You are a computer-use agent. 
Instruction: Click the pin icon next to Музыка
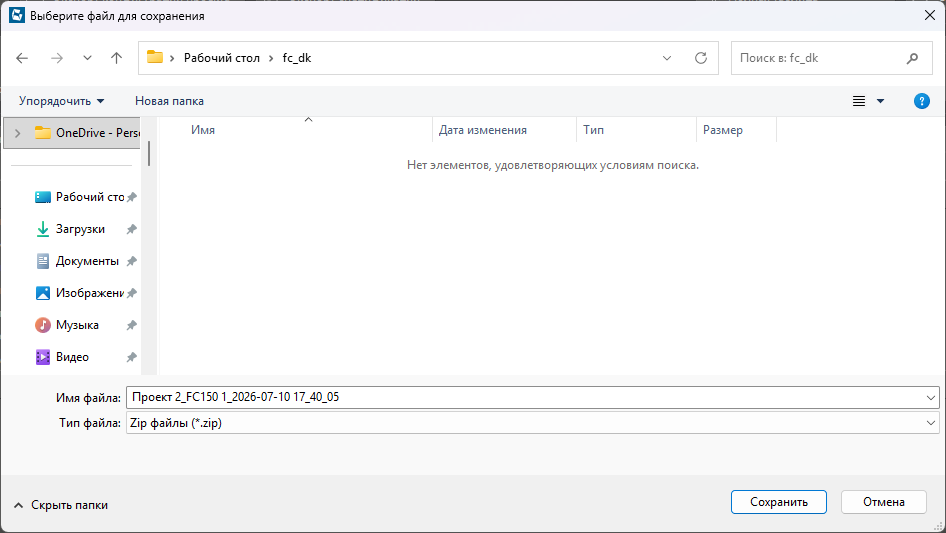(132, 325)
